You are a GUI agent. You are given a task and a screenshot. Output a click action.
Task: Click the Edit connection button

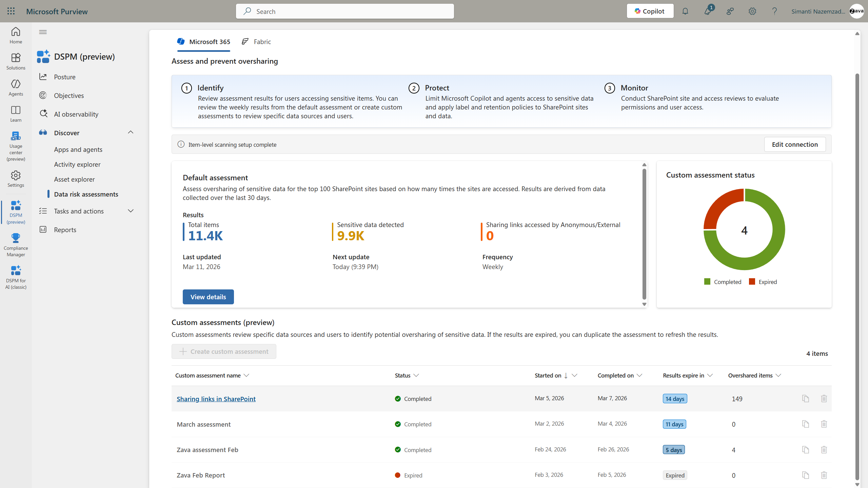pyautogui.click(x=795, y=144)
